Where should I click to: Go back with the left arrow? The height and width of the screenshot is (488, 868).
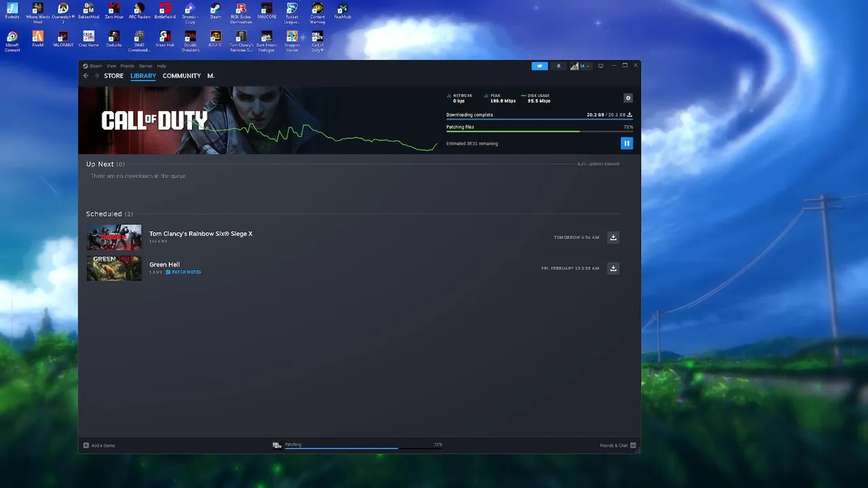tap(85, 76)
